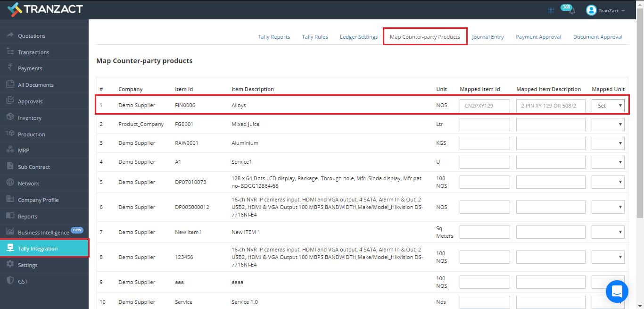
Task: Click the Reports book icon
Action: click(10, 216)
